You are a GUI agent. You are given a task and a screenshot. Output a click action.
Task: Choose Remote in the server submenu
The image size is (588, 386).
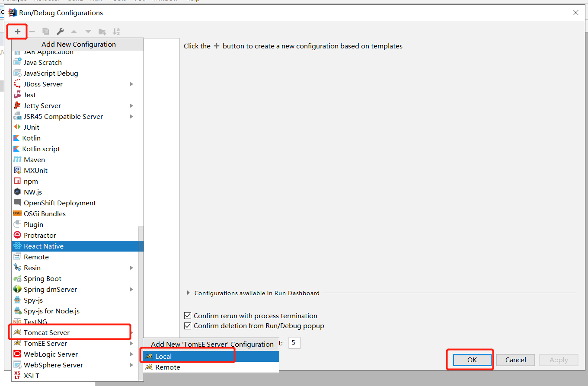(211, 367)
